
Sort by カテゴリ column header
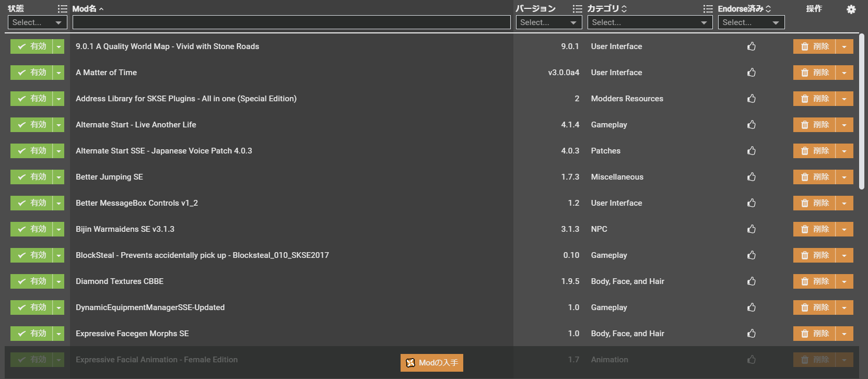(x=607, y=9)
